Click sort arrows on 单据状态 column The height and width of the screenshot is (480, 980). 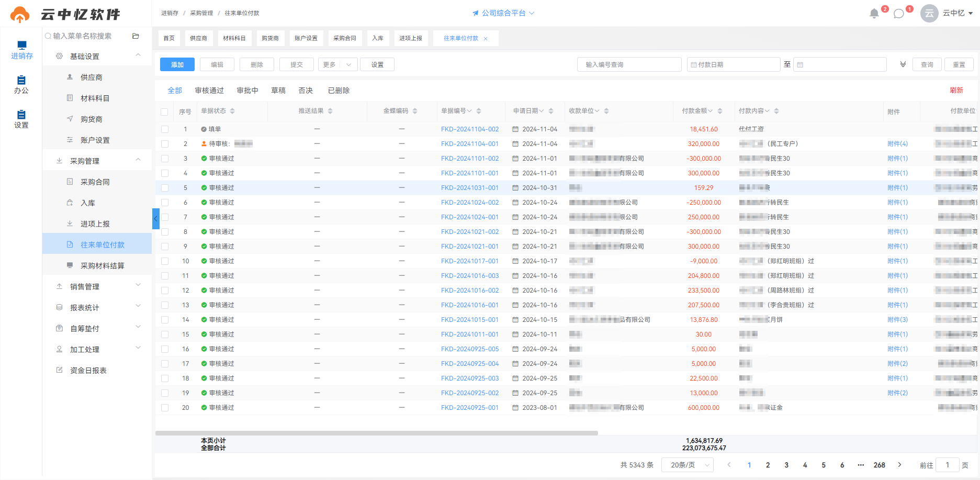232,111
